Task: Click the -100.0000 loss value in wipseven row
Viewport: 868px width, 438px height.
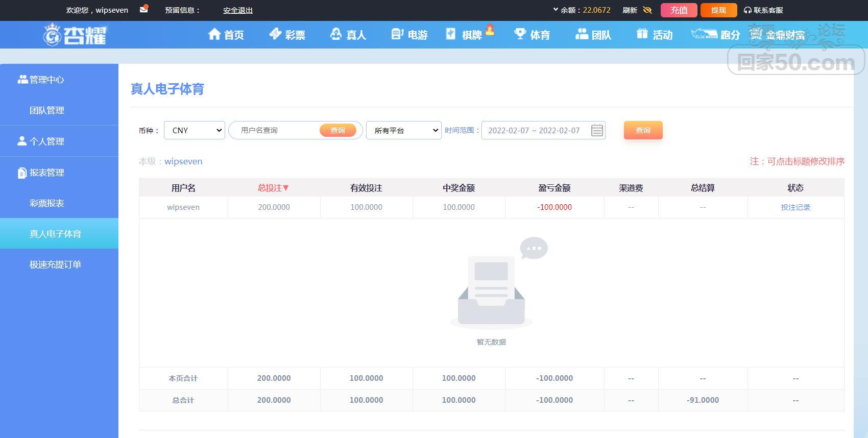Action: [554, 207]
